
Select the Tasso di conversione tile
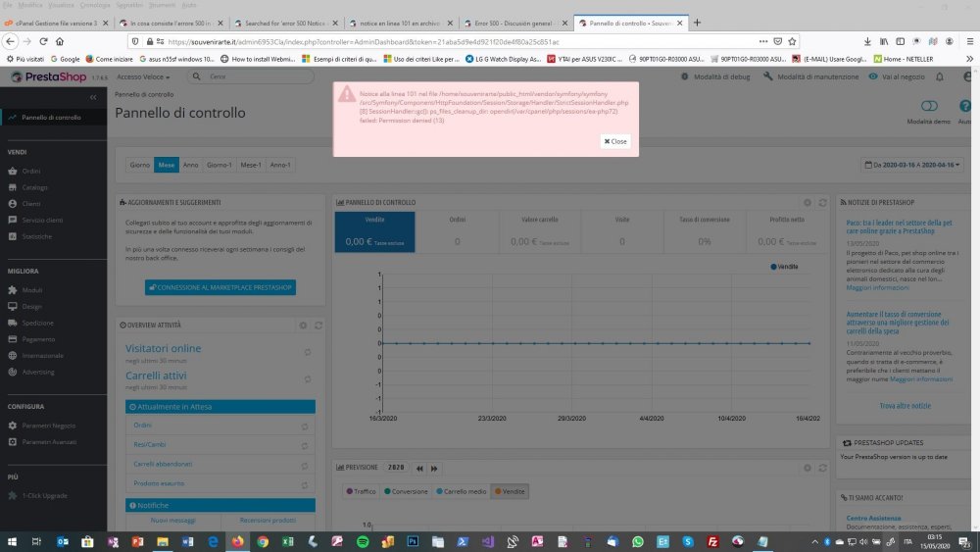click(705, 232)
